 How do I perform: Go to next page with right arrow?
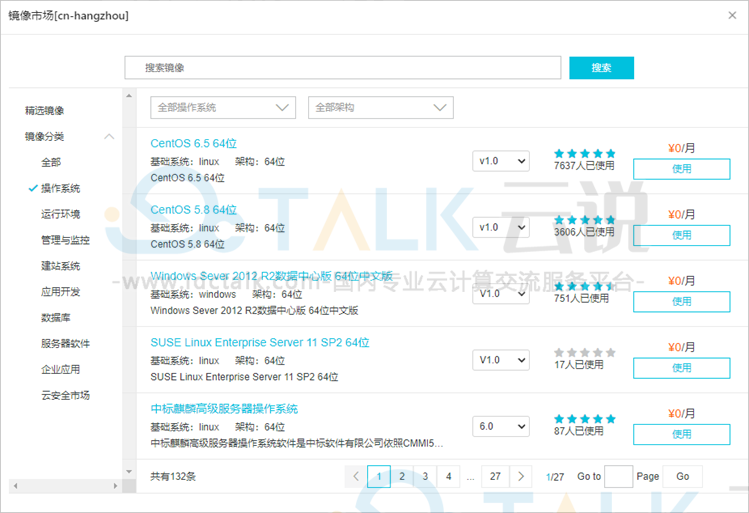pos(521,476)
